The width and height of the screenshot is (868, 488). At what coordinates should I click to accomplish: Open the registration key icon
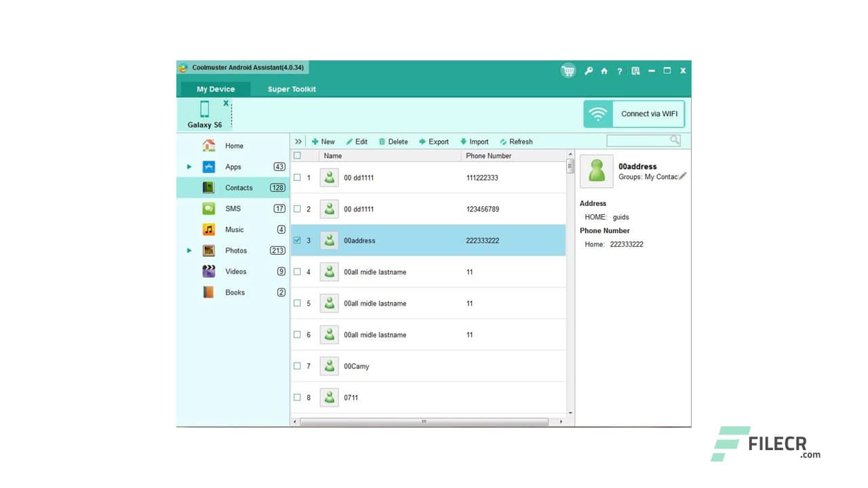click(589, 70)
